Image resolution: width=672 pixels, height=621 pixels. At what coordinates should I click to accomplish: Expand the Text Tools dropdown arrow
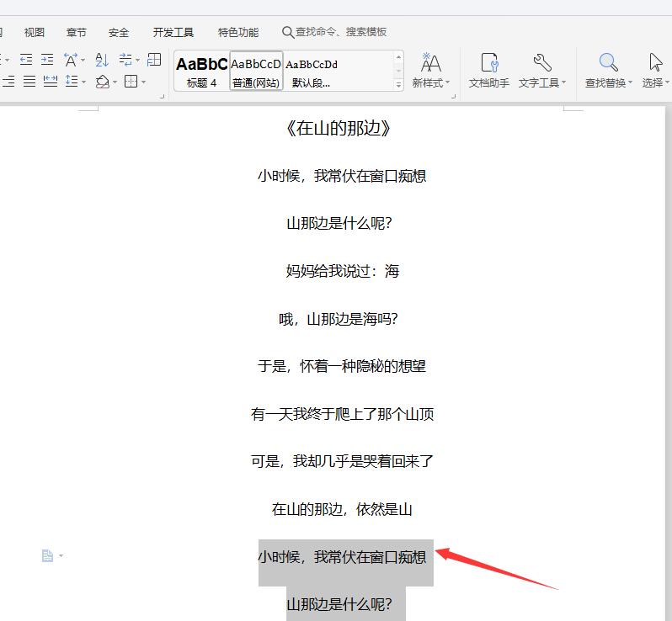563,82
